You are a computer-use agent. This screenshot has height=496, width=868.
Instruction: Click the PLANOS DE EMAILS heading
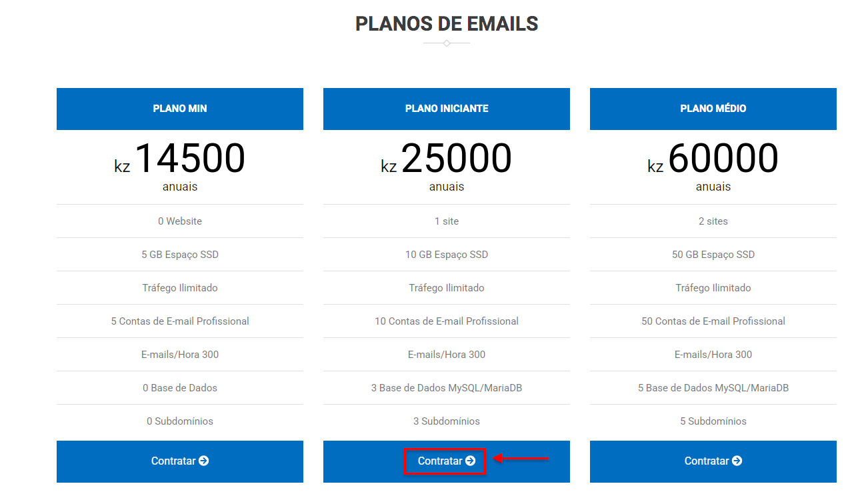coord(447,24)
